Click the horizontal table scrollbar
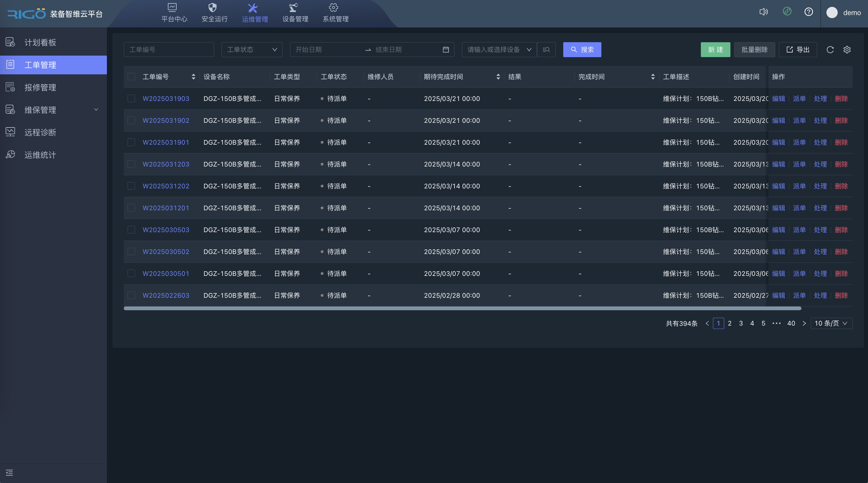This screenshot has height=483, width=868. [462, 309]
